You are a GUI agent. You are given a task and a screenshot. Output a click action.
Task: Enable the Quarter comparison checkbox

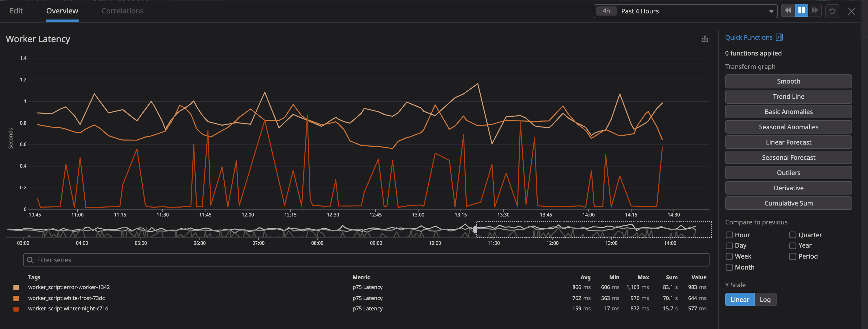792,234
